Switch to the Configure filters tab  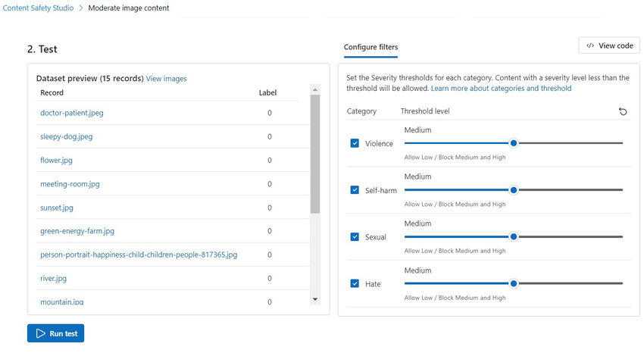coord(370,47)
